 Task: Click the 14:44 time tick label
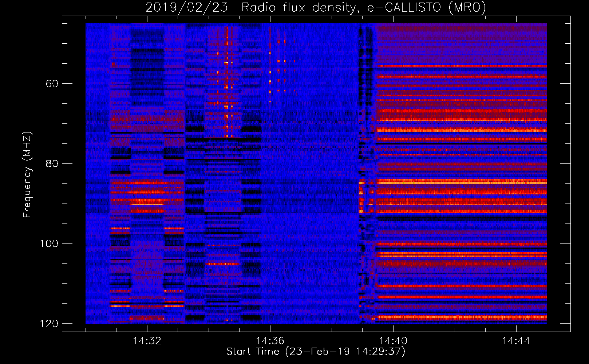coord(516,341)
